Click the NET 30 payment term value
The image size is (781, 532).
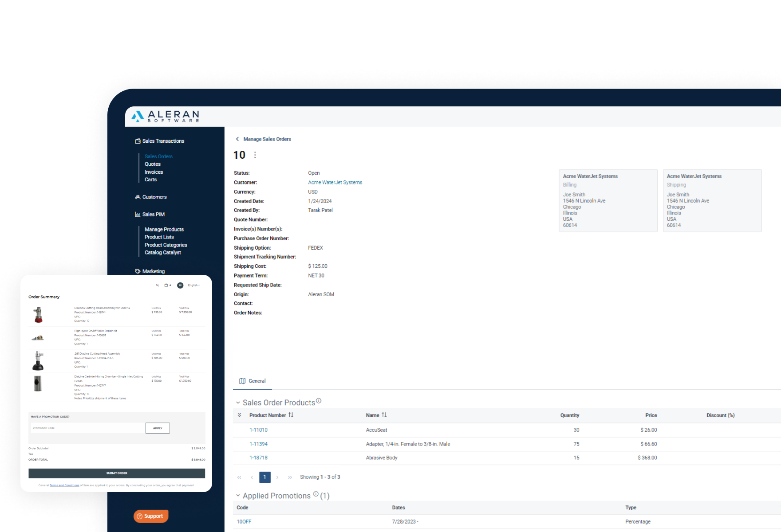pyautogui.click(x=316, y=276)
